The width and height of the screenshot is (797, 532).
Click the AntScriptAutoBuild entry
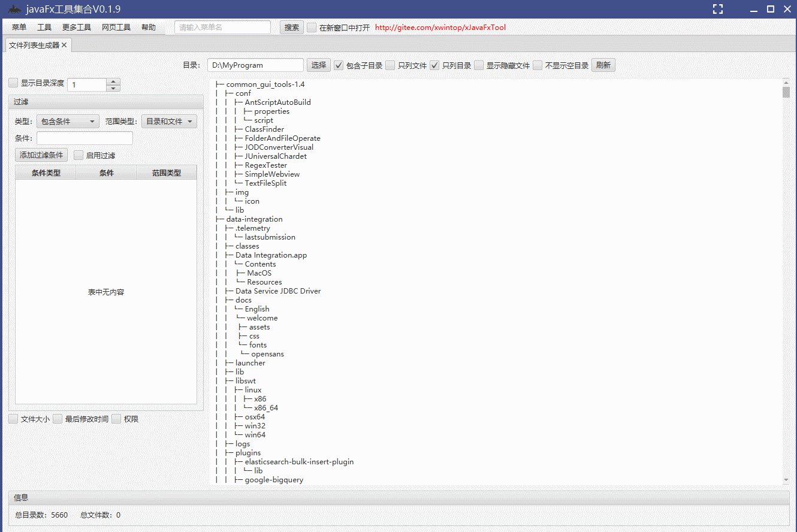(277, 102)
